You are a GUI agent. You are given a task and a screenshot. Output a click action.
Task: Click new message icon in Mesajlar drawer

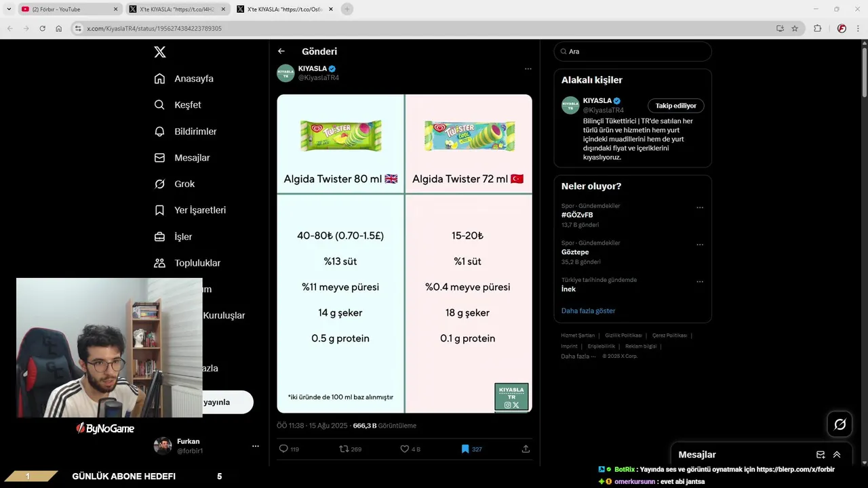coord(821,455)
